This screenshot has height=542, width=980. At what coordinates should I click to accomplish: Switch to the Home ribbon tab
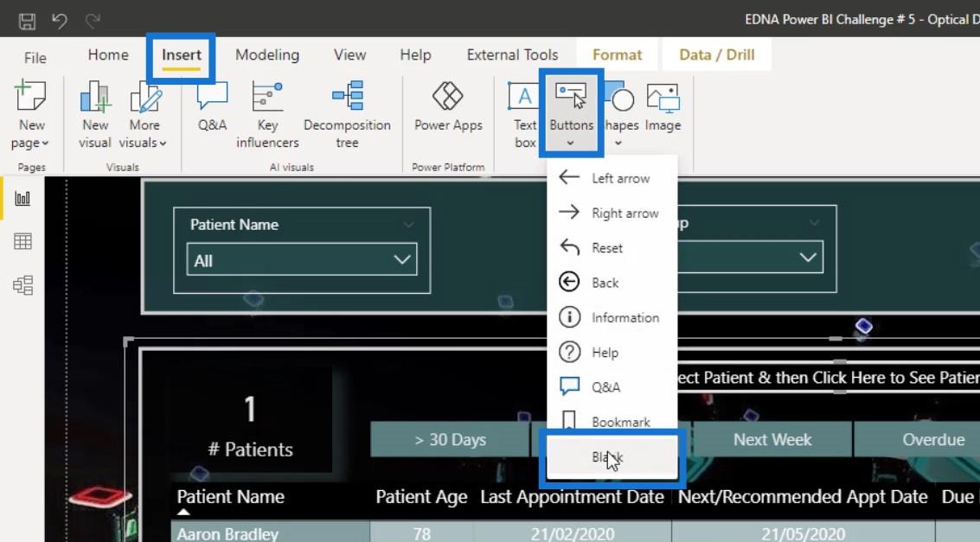[108, 55]
